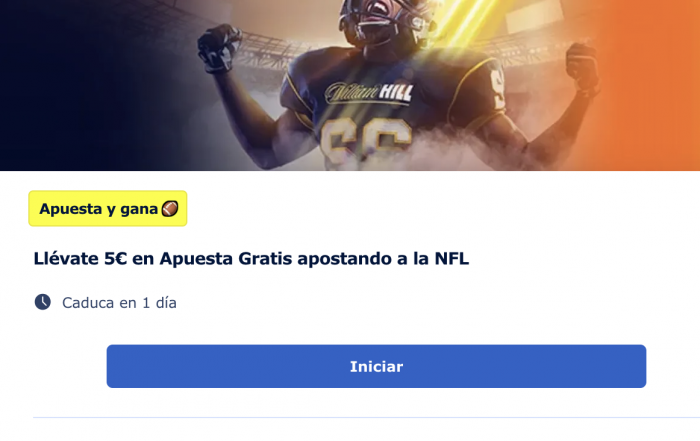
Task: Click the 5€ amount in the headline
Action: (x=116, y=258)
